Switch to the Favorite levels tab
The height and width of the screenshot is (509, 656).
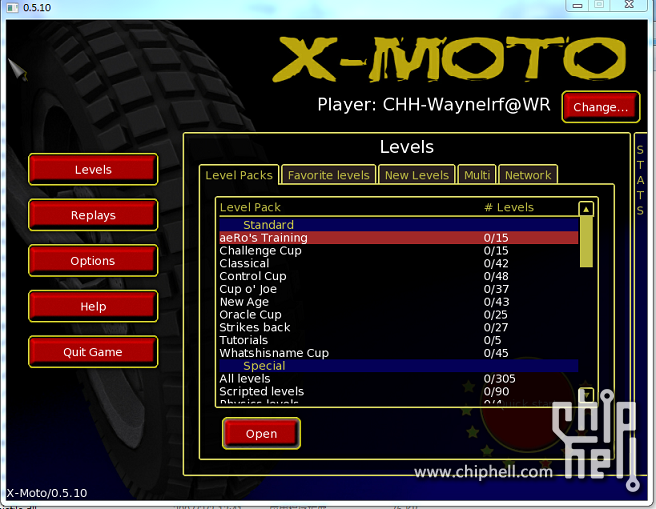[329, 175]
